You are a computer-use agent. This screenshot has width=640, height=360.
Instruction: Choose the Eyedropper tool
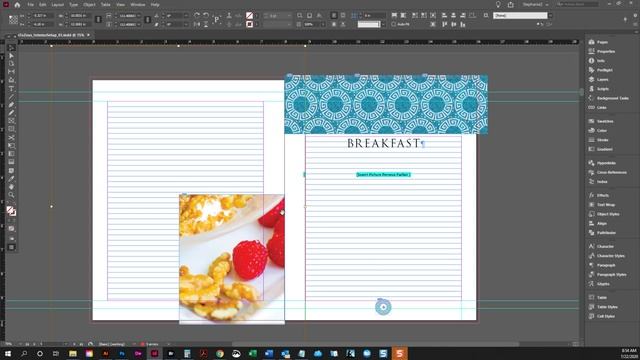coord(11,178)
